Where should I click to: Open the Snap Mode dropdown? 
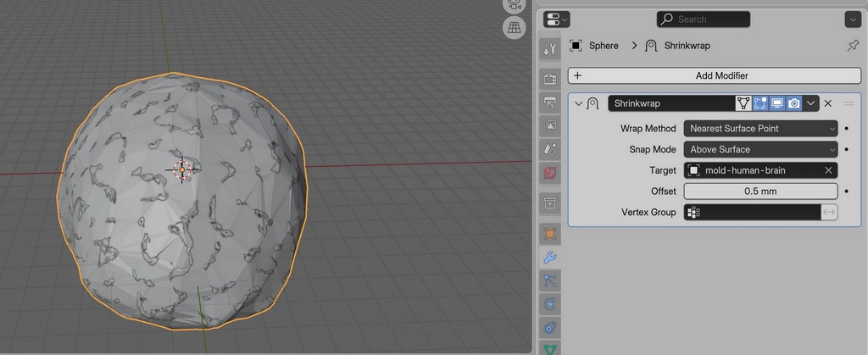point(760,149)
